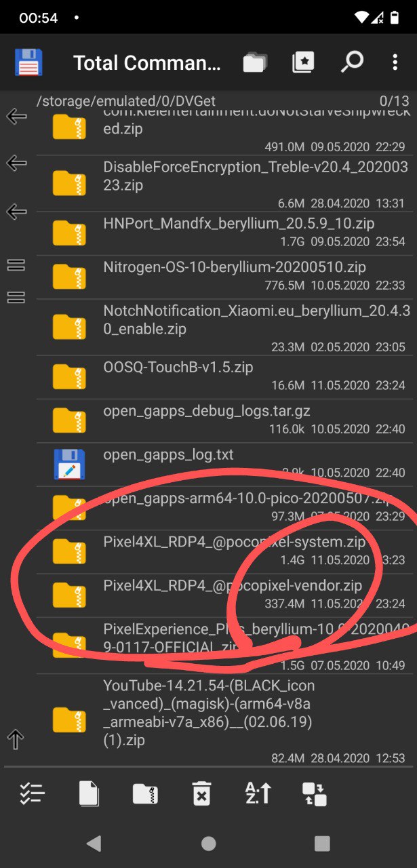The image size is (417, 868).
Task: Tap the up arrow at left bottom
Action: coord(16,739)
